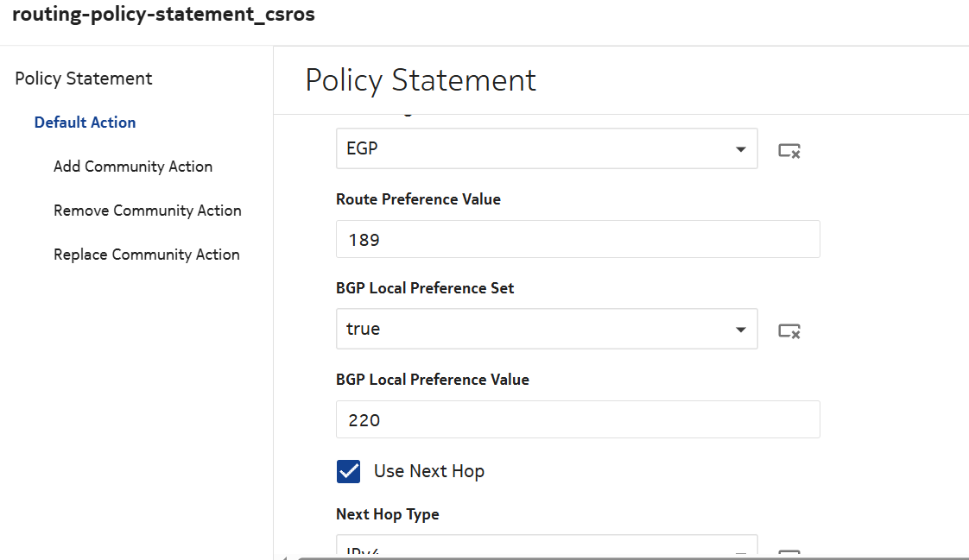The width and height of the screenshot is (969, 560).
Task: Open Add Community Action in sidebar
Action: pyautogui.click(x=133, y=167)
